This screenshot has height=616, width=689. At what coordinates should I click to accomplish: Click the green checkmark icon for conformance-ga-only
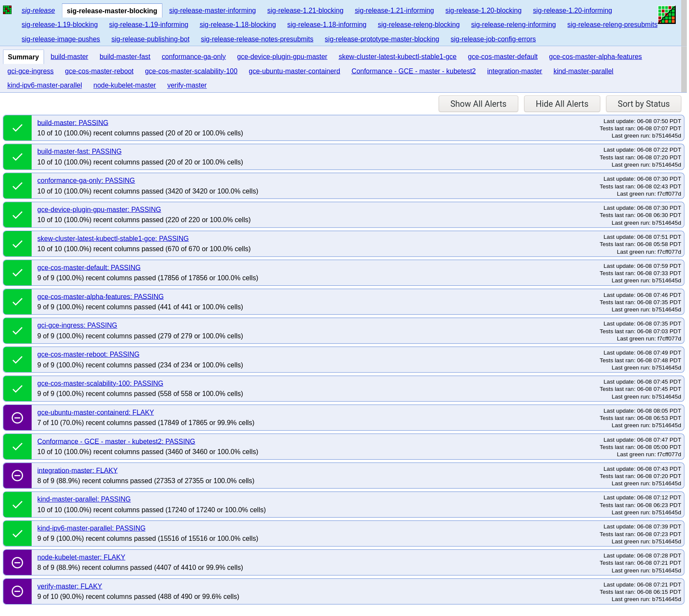18,186
